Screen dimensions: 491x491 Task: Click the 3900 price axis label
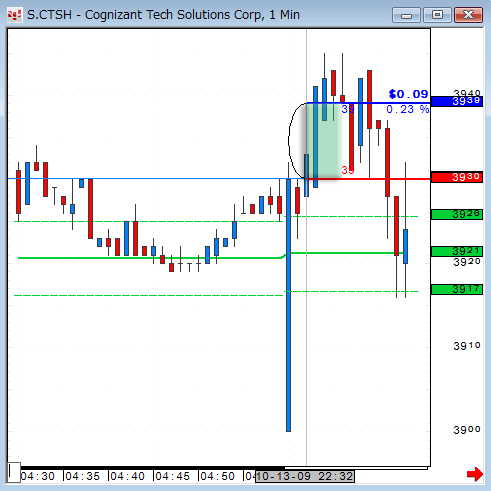pos(467,430)
